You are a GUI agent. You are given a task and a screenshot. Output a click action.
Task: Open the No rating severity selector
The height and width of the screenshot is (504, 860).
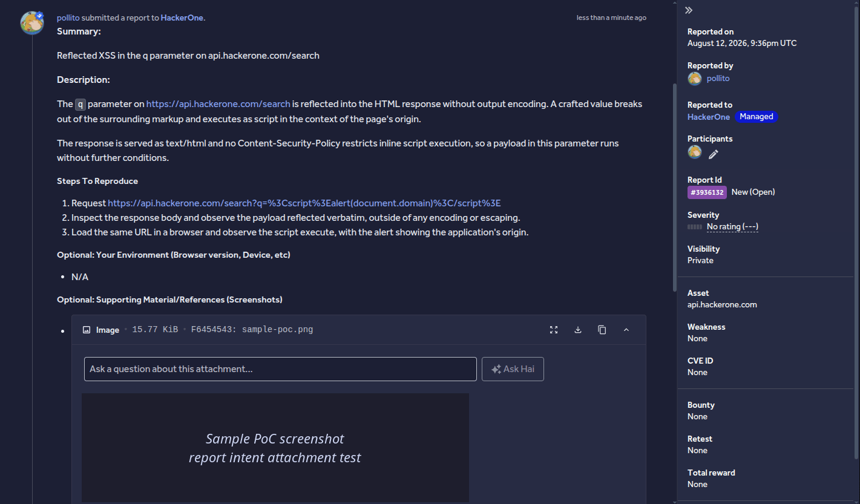tap(732, 227)
